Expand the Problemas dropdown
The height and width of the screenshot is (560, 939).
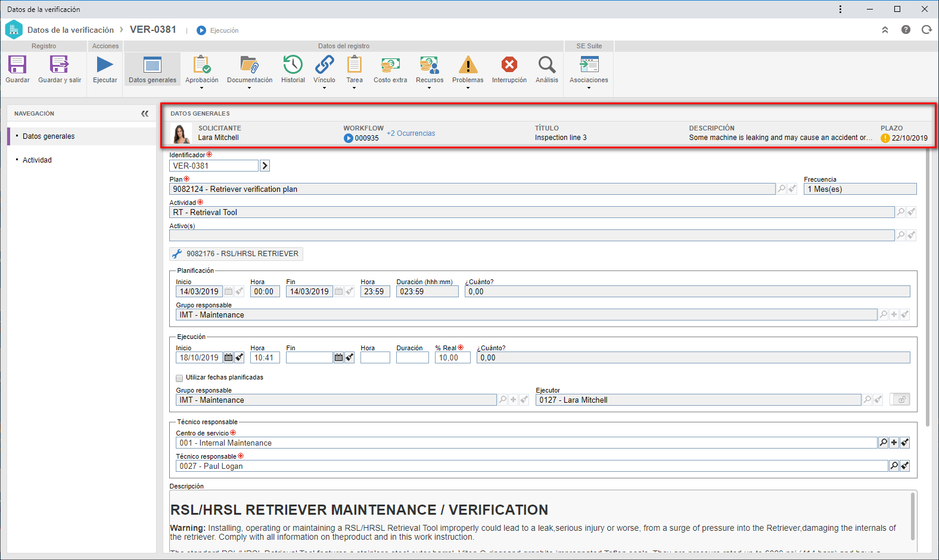coord(468,88)
